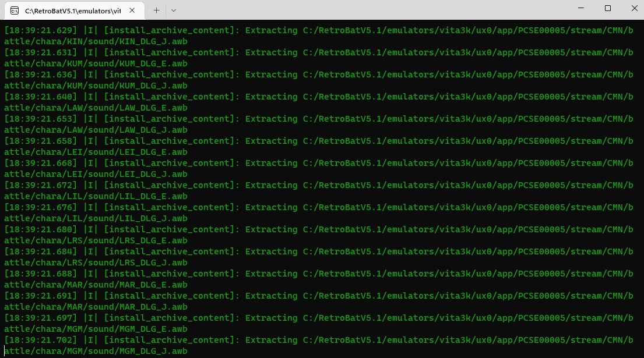The image size is (644, 358).
Task: Click the file name LEI_DLG_J.awb
Action: coord(154,174)
